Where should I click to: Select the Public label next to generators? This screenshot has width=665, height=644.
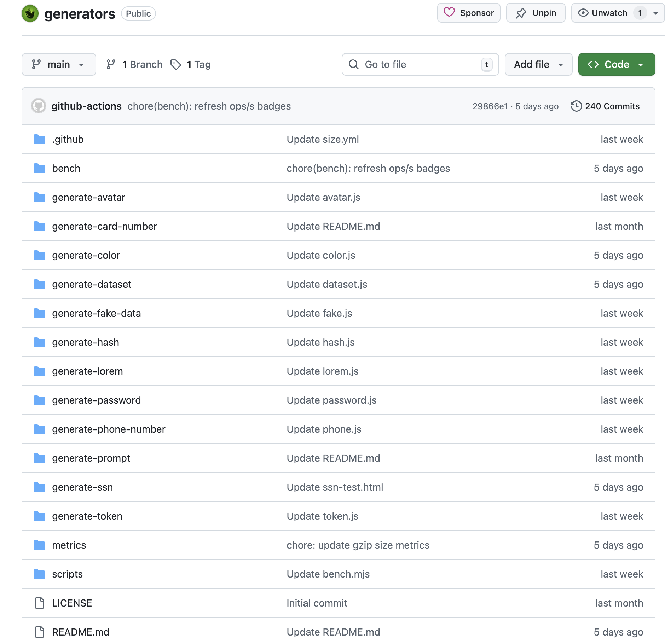138,13
